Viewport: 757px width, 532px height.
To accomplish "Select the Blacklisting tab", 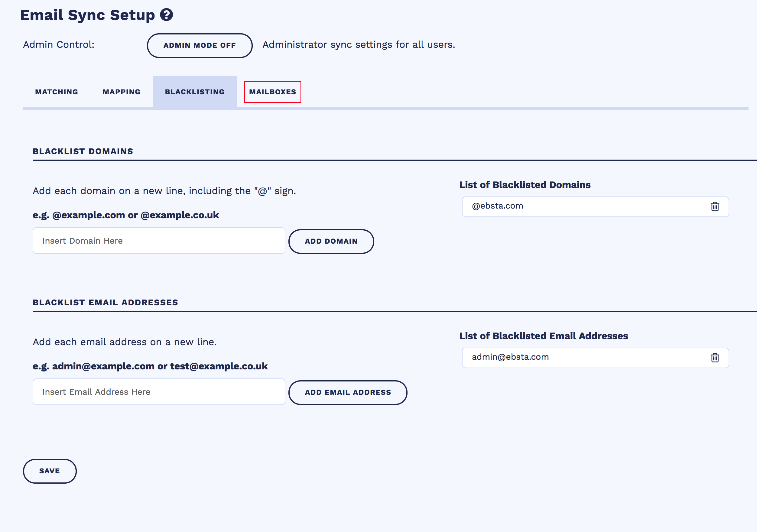I will (194, 92).
